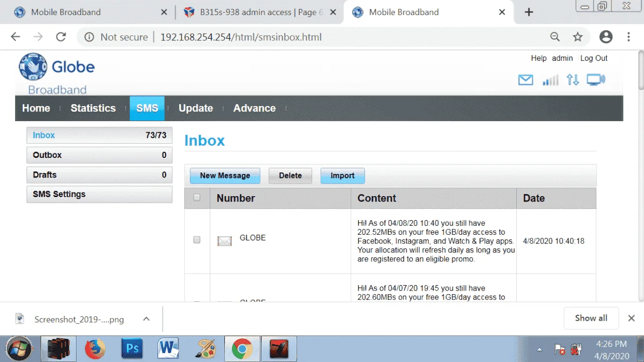Open a new browser tab
Screen dimensions: 644x362
click(529, 12)
